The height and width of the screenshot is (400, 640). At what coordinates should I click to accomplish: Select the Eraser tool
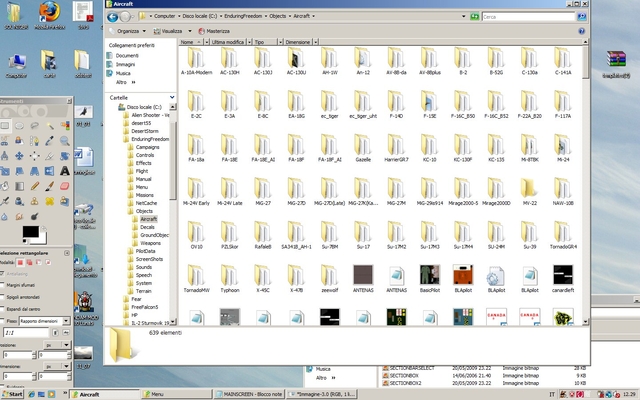[x=65, y=186]
